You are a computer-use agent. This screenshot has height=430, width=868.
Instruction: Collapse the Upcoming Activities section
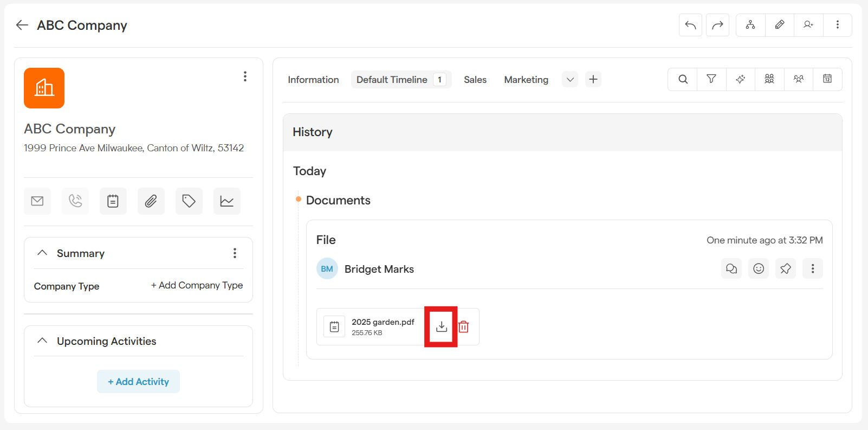click(x=42, y=341)
